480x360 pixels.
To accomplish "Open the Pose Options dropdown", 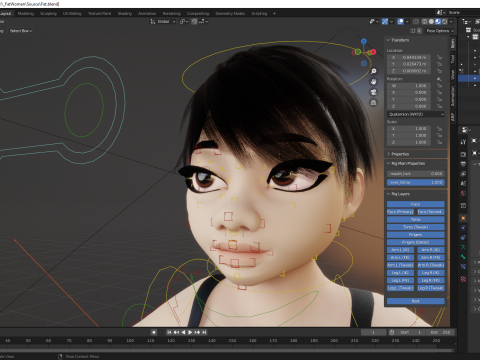I will [440, 31].
